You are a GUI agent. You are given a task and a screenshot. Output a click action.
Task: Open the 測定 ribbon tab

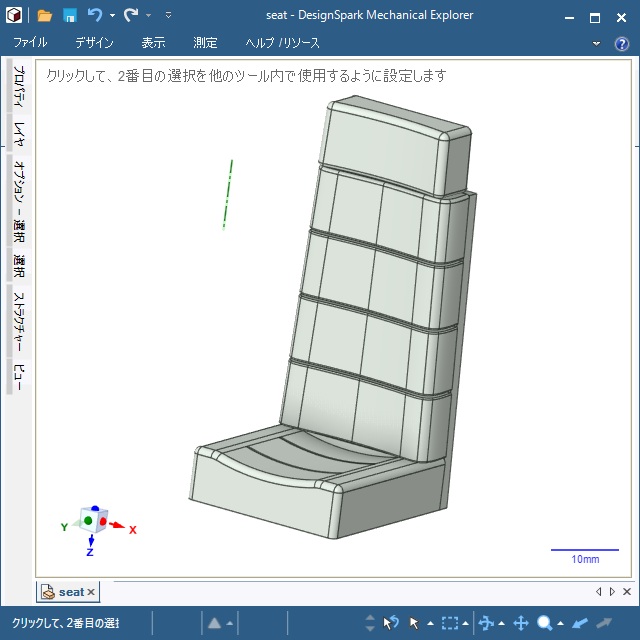coord(205,43)
